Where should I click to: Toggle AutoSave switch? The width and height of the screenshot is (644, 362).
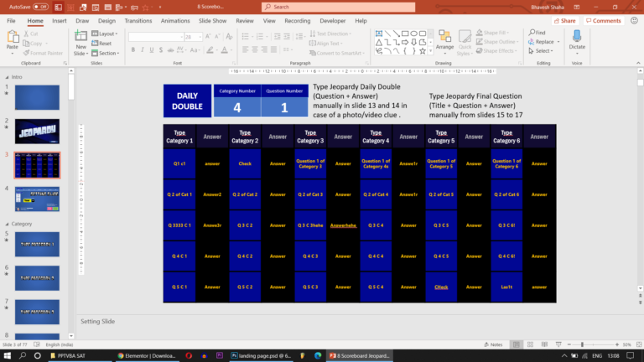40,7
